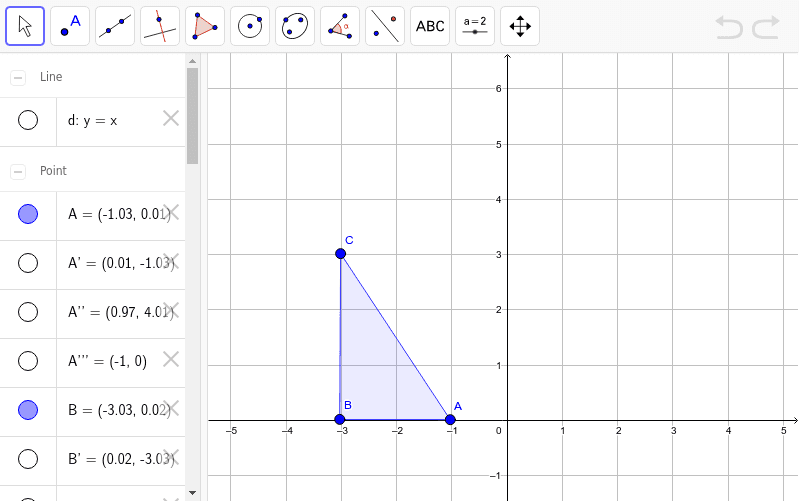Click point C on the graph
Image resolution: width=800 pixels, height=503 pixels.
click(341, 254)
